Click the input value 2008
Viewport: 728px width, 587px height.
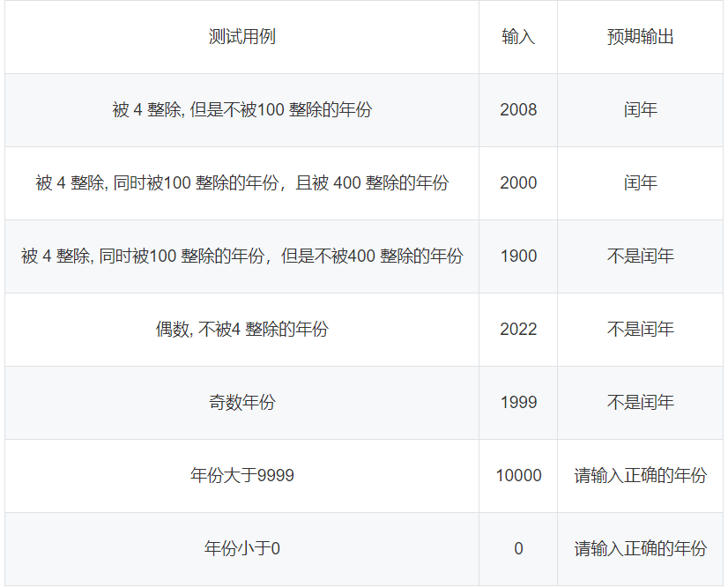click(x=518, y=110)
